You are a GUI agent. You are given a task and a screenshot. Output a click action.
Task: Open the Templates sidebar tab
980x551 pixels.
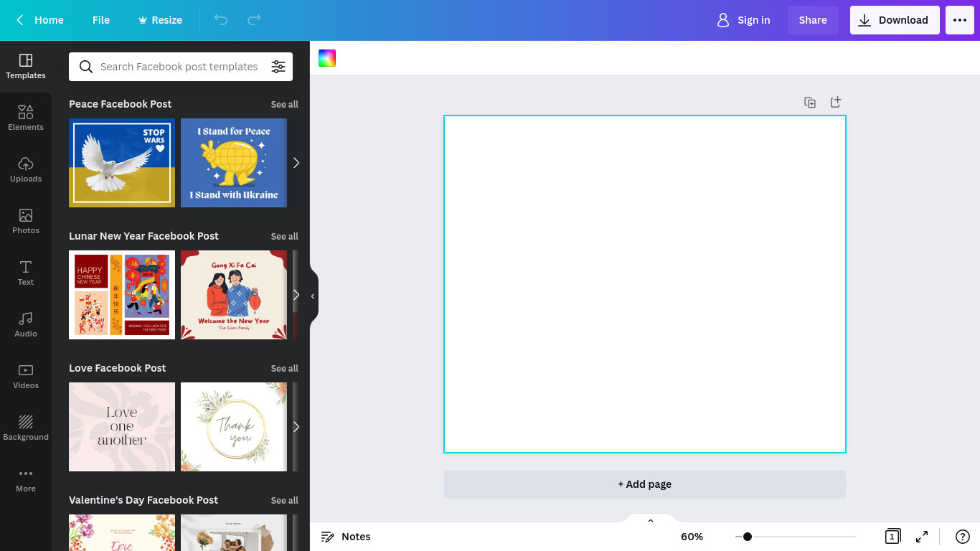coord(26,67)
